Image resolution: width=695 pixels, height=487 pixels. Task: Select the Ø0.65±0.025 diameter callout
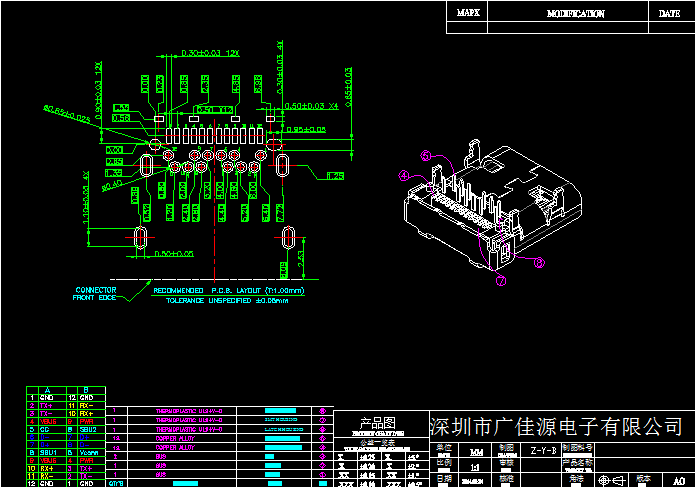click(67, 114)
